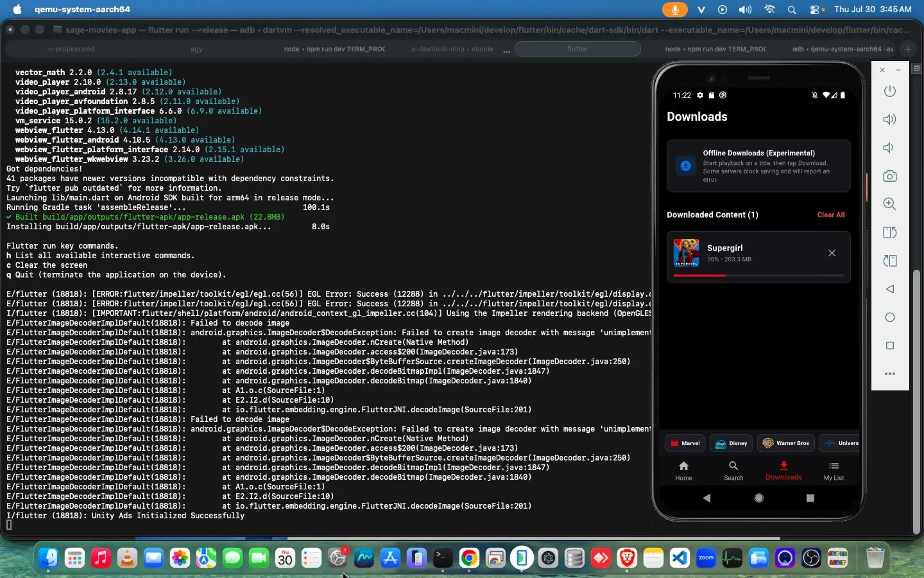Open the Apple menu
924x578 pixels.
17,10
